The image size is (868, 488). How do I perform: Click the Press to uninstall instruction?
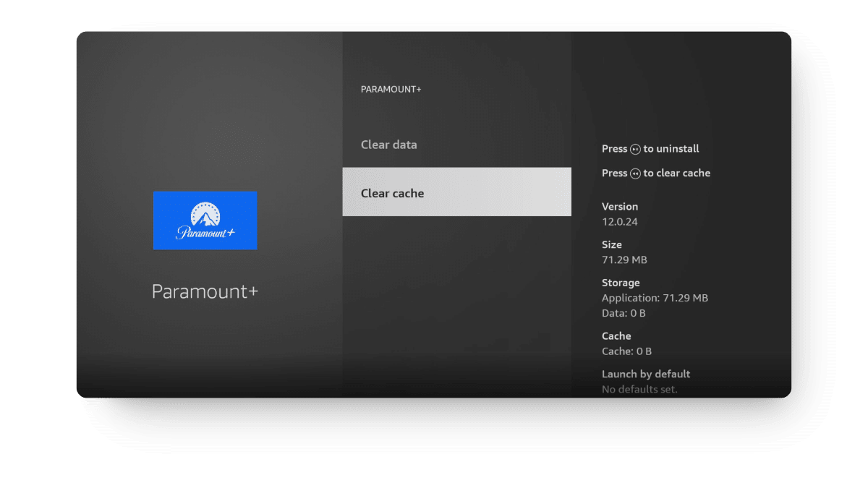click(x=650, y=149)
